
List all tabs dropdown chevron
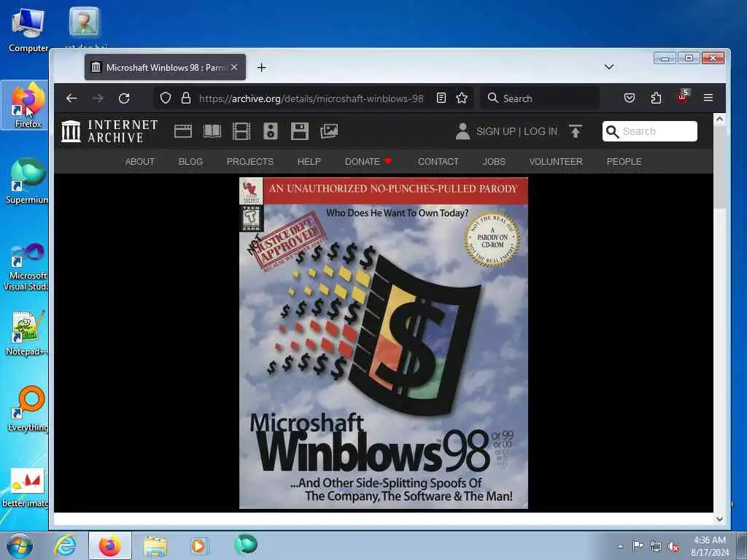(609, 66)
